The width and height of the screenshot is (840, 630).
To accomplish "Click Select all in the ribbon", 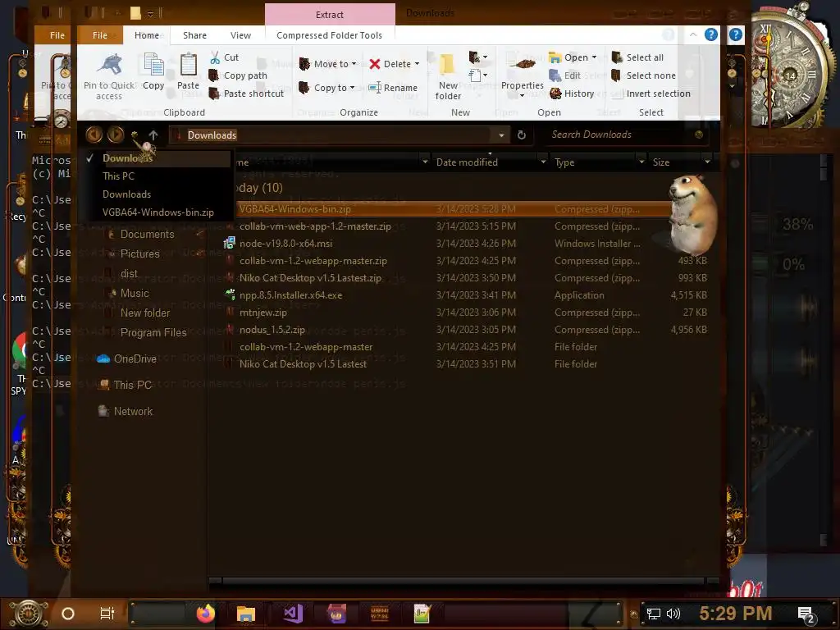I will click(x=637, y=57).
